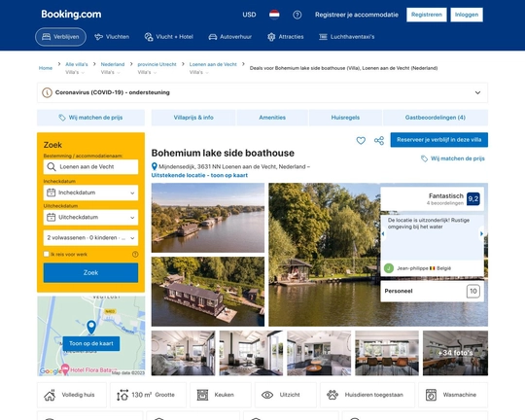This screenshot has width=525, height=420.
Task: Click the share icon
Action: (x=379, y=141)
